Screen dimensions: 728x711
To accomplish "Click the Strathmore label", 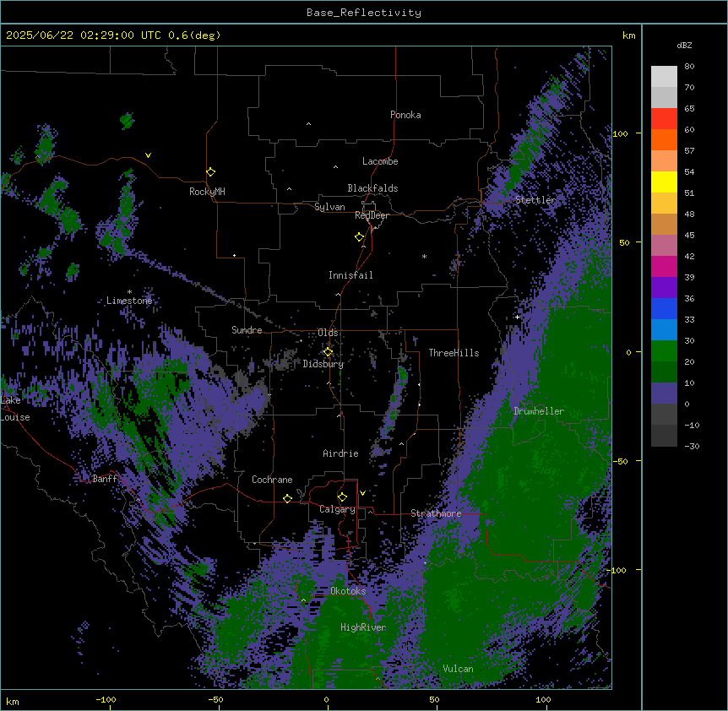I will (x=436, y=513).
